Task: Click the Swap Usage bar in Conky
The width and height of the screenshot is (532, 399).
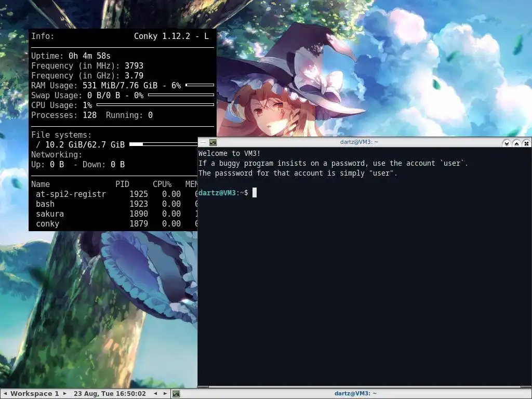Action: (181, 95)
